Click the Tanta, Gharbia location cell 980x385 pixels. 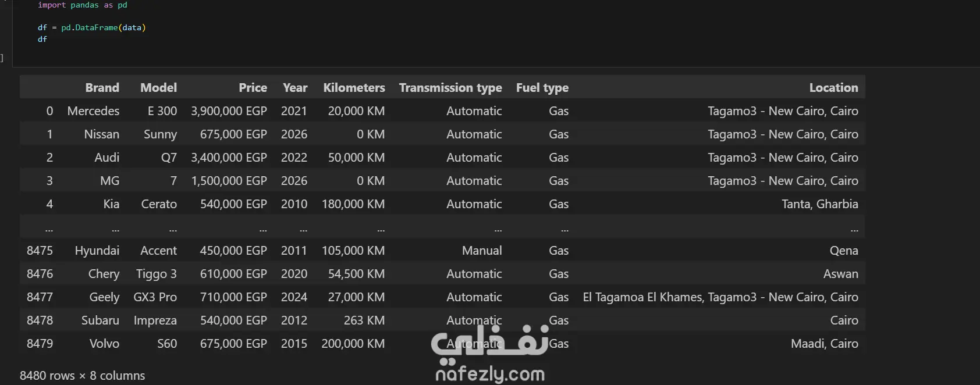[819, 204]
